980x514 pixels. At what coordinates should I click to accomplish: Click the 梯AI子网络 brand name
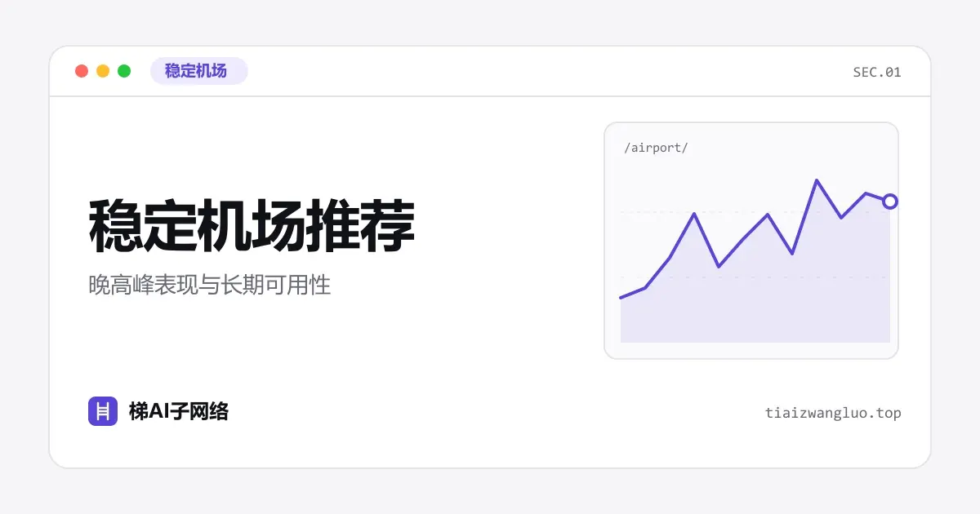179,411
